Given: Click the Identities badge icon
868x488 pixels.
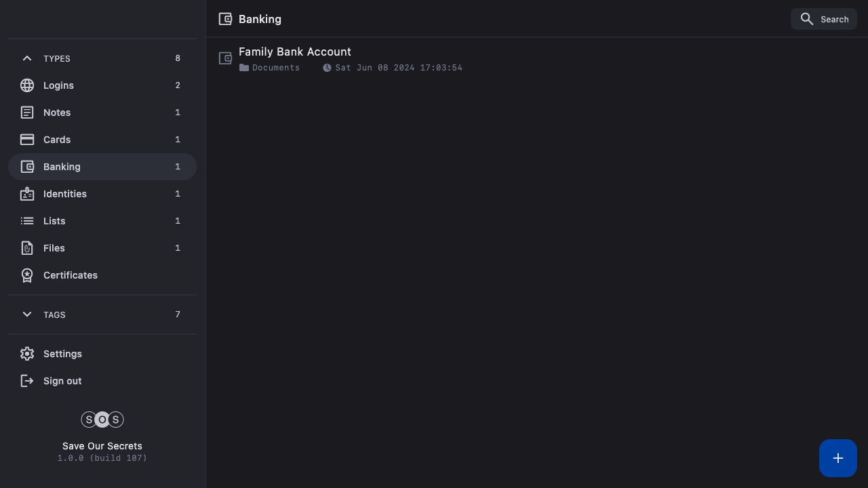Looking at the screenshot, I should (27, 194).
